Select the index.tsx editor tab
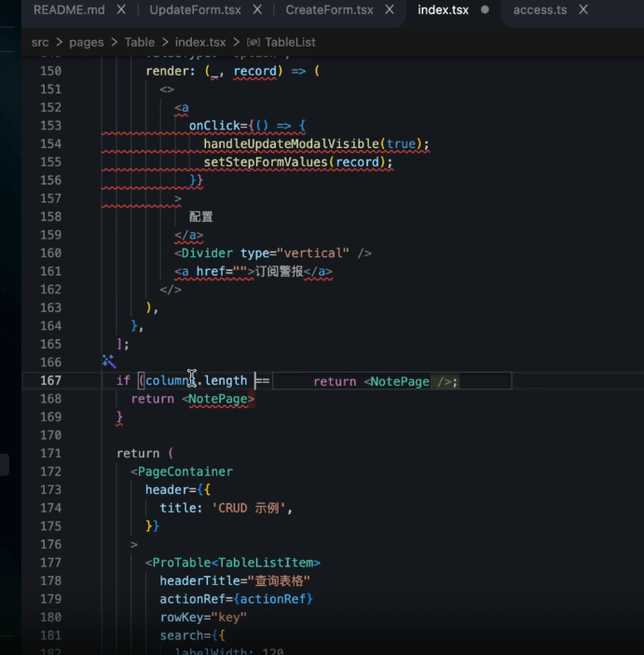 tap(443, 10)
